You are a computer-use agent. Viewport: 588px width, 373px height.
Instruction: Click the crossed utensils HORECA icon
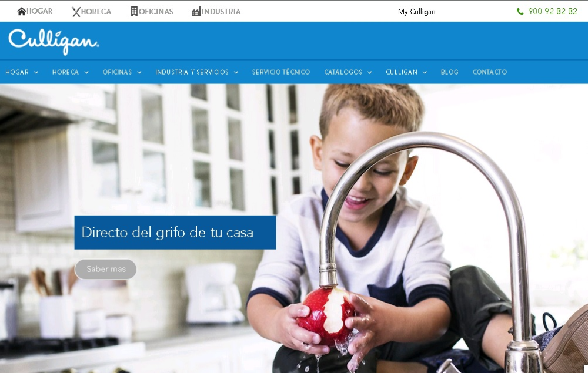pyautogui.click(x=76, y=12)
